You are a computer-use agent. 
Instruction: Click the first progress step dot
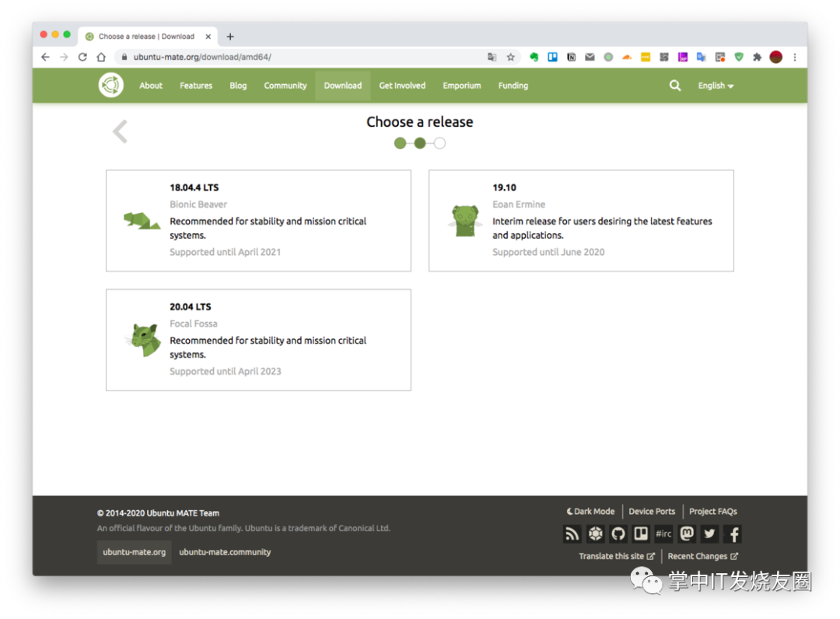(x=401, y=143)
